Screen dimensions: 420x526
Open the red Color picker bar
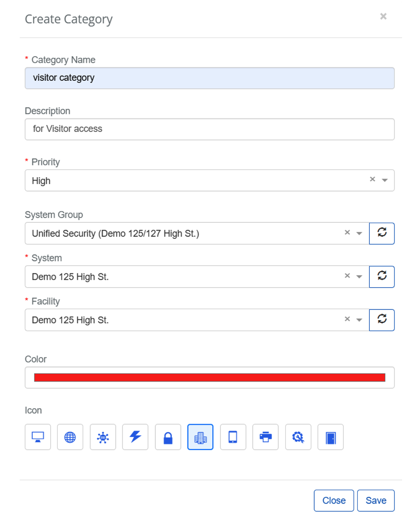[210, 377]
